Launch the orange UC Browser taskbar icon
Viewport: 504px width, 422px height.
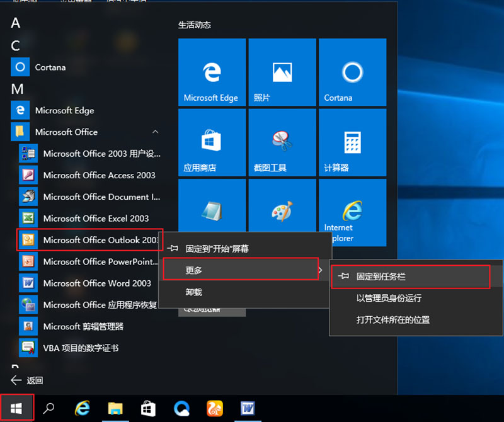[x=215, y=408]
